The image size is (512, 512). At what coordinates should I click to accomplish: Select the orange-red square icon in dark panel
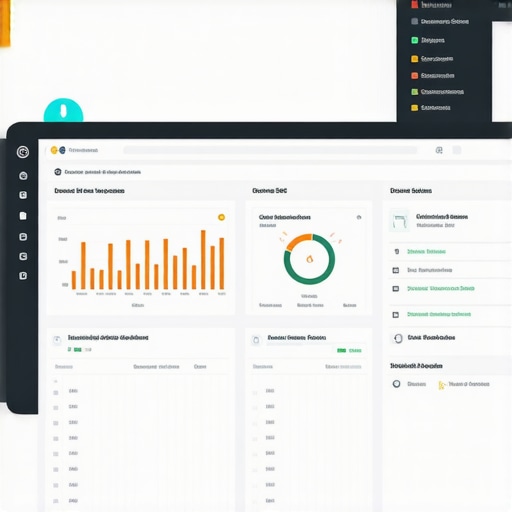pos(414,76)
